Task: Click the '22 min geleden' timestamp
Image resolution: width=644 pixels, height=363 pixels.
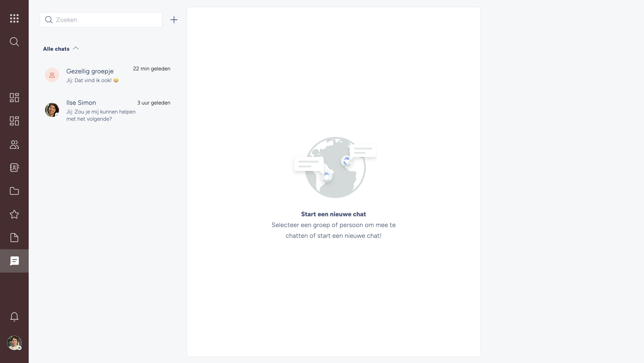Action: (152, 69)
